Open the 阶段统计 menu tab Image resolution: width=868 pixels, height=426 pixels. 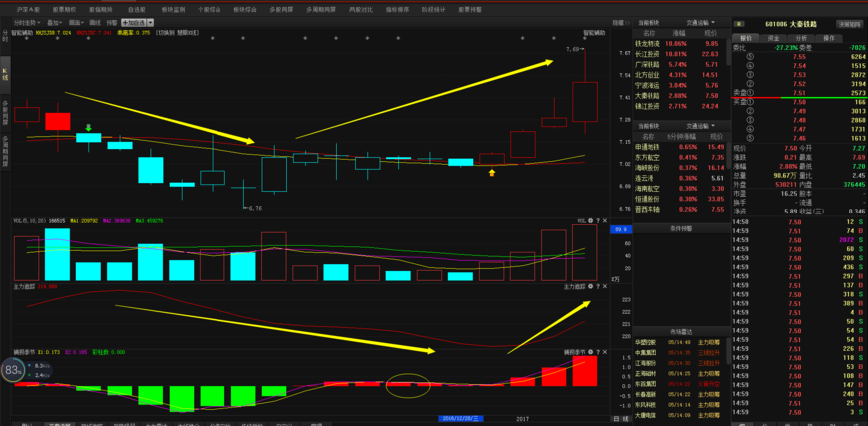click(x=433, y=9)
